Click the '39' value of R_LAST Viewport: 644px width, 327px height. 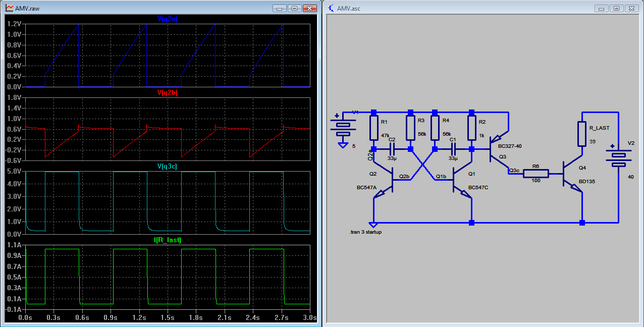point(593,142)
